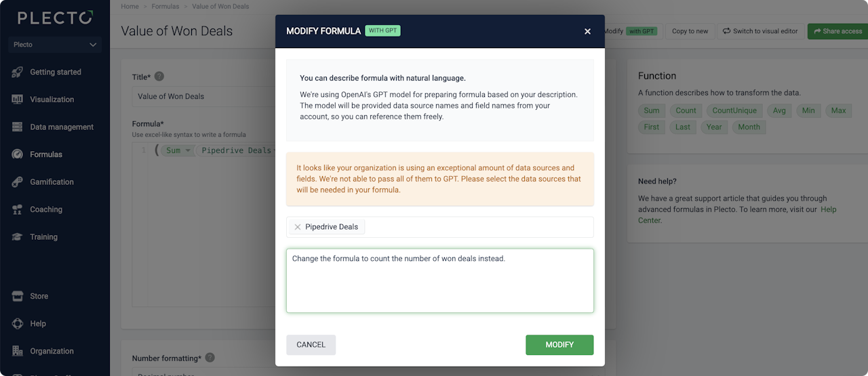Viewport: 868px width, 376px height.
Task: Remove the Pipedrive Deals data source tag
Action: coord(298,227)
